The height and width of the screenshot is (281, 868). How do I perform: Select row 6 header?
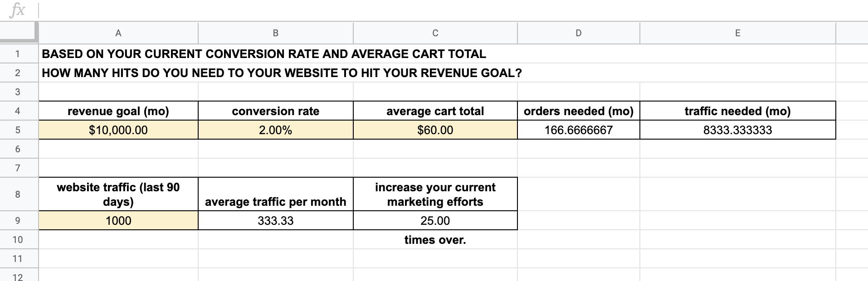[18, 149]
